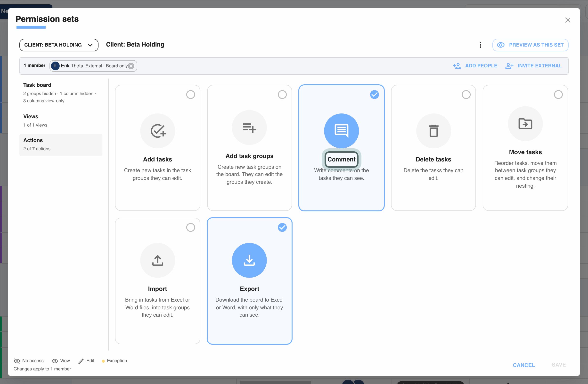Click the Add tasks circular icon
588x384 pixels.
pos(158,131)
